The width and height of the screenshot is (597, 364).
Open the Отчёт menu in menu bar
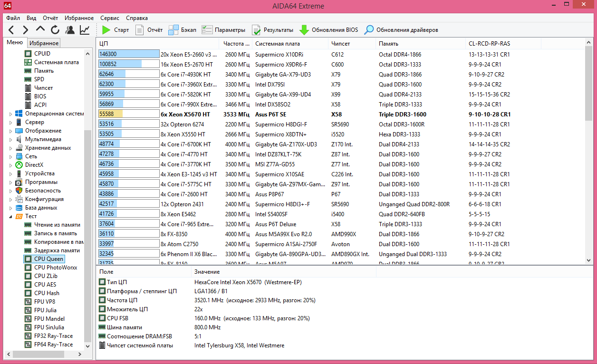(50, 18)
